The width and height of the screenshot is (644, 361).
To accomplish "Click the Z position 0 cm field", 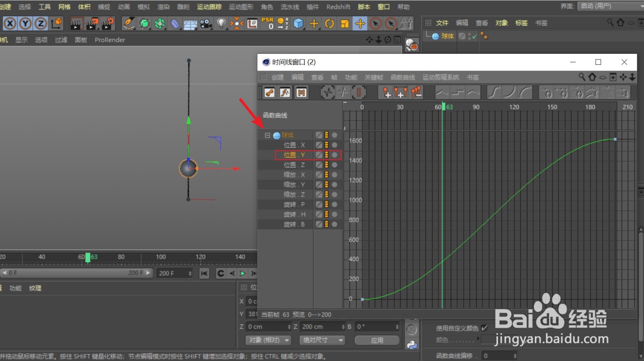I will 268,327.
